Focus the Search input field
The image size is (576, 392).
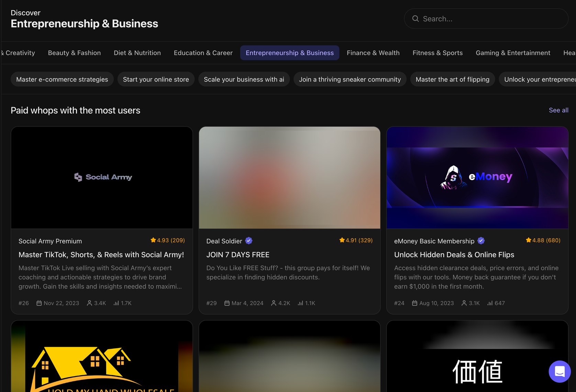pos(486,19)
